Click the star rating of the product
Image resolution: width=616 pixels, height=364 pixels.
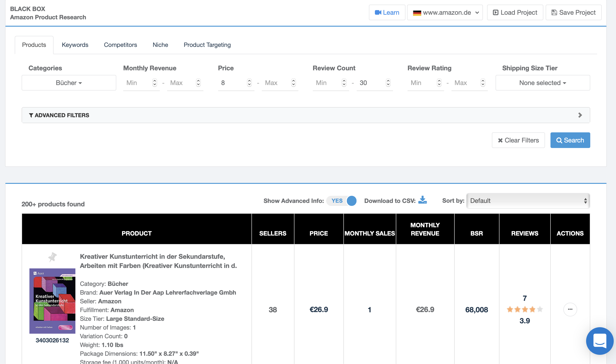coord(525,309)
